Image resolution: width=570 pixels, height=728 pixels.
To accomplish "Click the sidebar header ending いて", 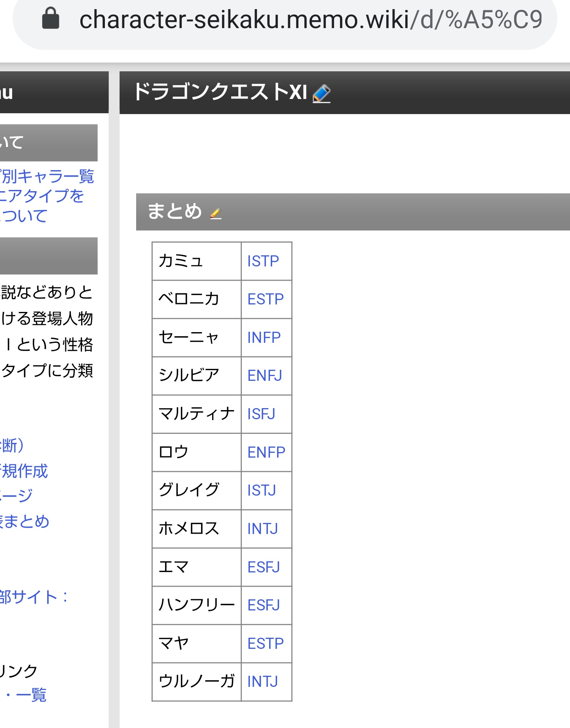I will 49,143.
